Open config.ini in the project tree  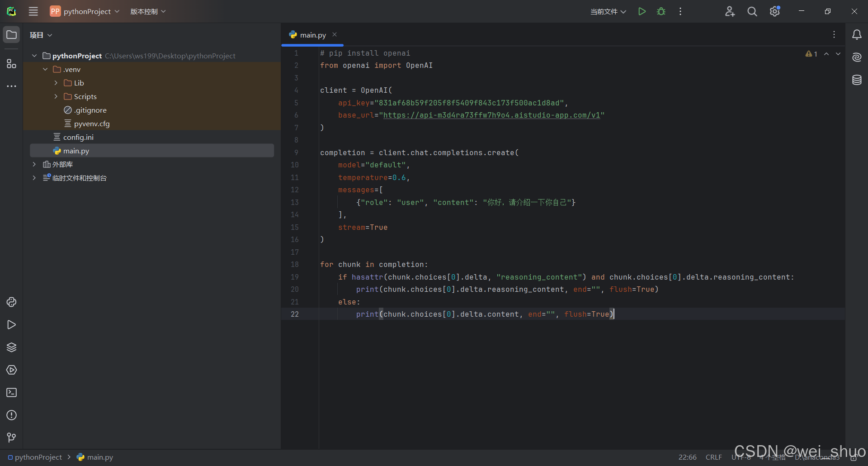click(73, 137)
